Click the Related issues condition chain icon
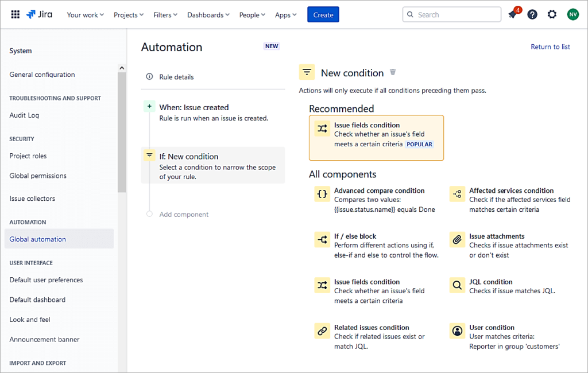 (x=322, y=331)
